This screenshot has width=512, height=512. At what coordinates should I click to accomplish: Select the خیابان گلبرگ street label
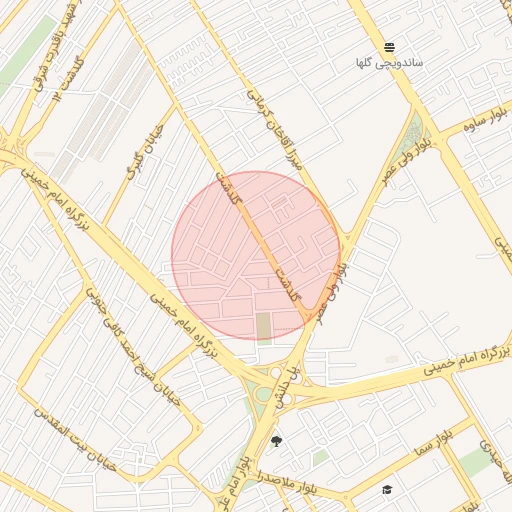(x=146, y=152)
